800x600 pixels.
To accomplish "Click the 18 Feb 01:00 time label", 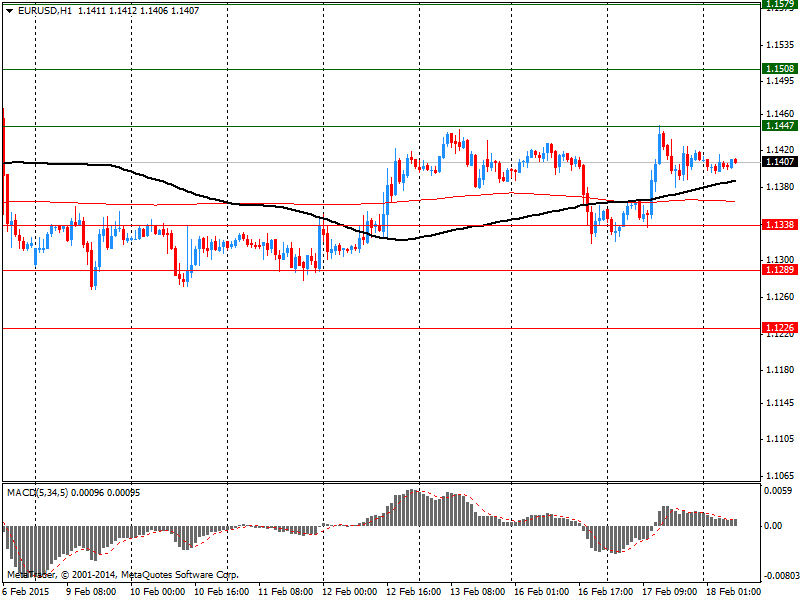I will pyautogui.click(x=733, y=591).
